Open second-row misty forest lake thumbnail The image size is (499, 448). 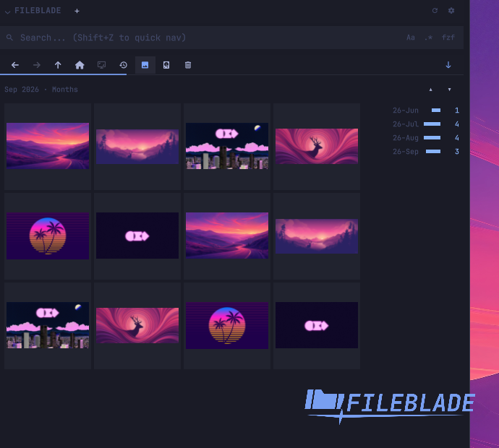317,236
